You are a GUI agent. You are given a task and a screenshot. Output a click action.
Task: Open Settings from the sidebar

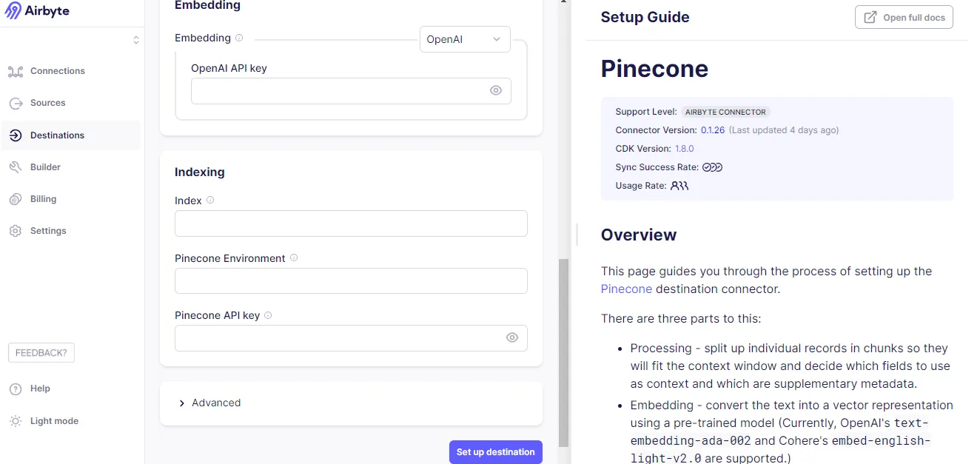48,231
